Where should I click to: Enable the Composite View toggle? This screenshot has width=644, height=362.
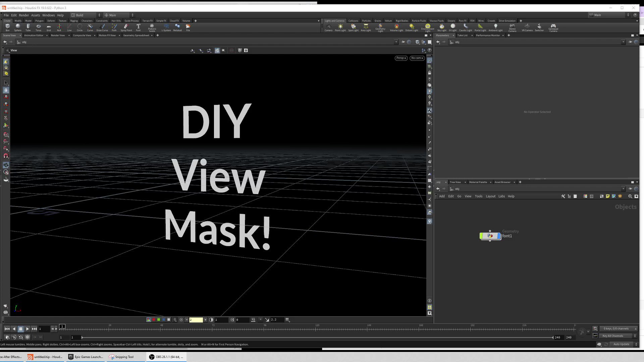tap(82, 35)
